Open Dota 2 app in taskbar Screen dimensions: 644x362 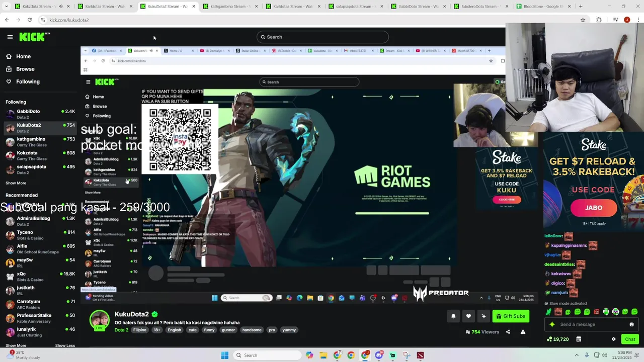point(420,355)
